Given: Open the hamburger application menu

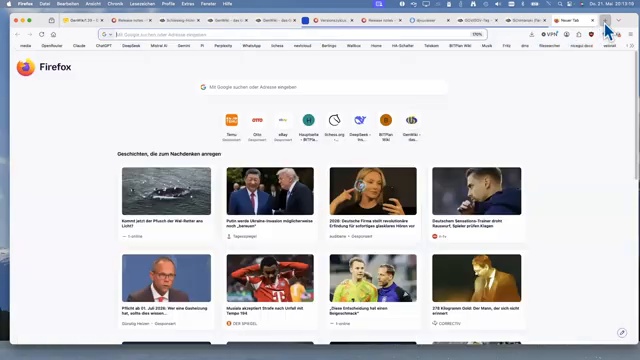Looking at the screenshot, I should click(x=631, y=35).
